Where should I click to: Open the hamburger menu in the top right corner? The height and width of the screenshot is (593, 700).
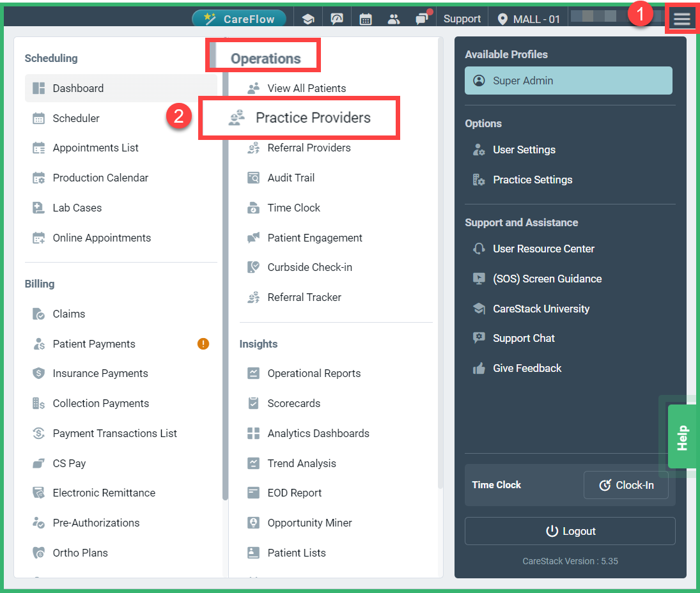pos(681,18)
